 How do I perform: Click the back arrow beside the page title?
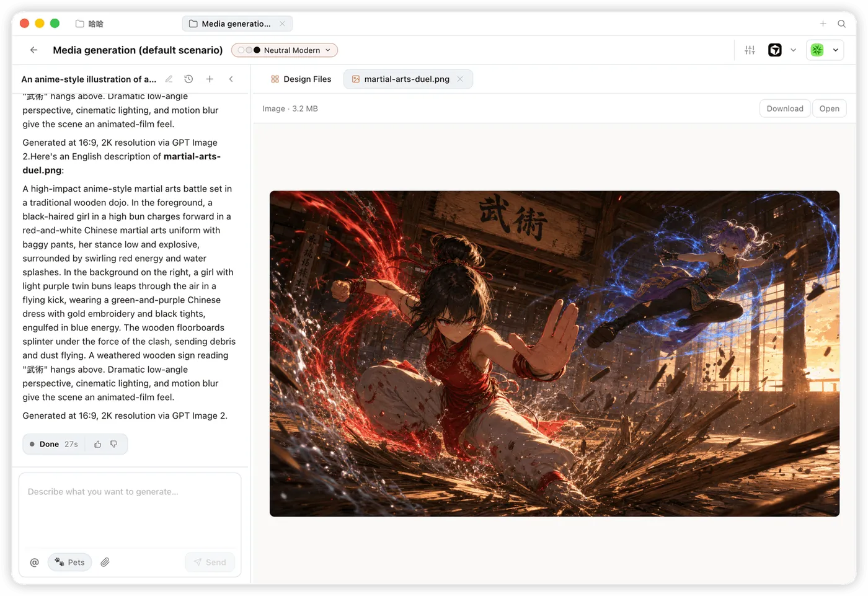[34, 50]
